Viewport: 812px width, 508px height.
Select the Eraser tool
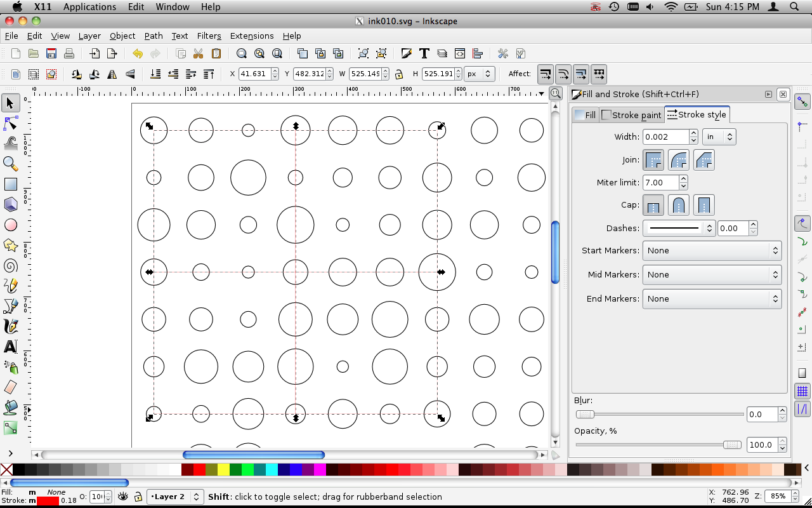[11, 387]
